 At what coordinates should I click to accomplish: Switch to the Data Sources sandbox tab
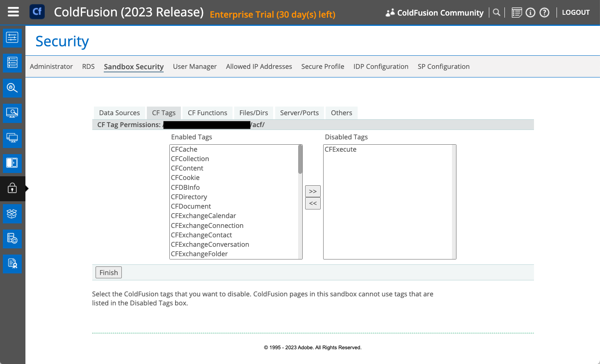[119, 113]
